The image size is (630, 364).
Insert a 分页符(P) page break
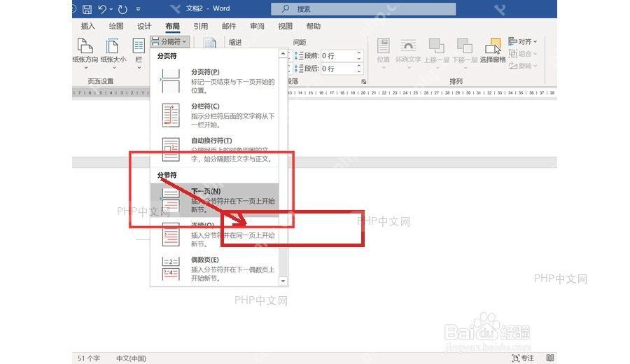tap(214, 80)
